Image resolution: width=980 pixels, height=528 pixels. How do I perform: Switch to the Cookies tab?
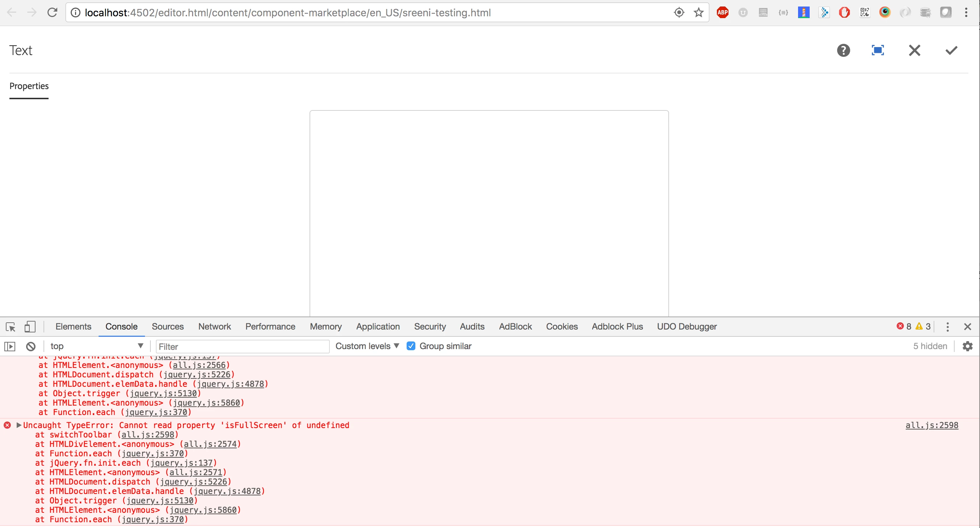(562, 327)
